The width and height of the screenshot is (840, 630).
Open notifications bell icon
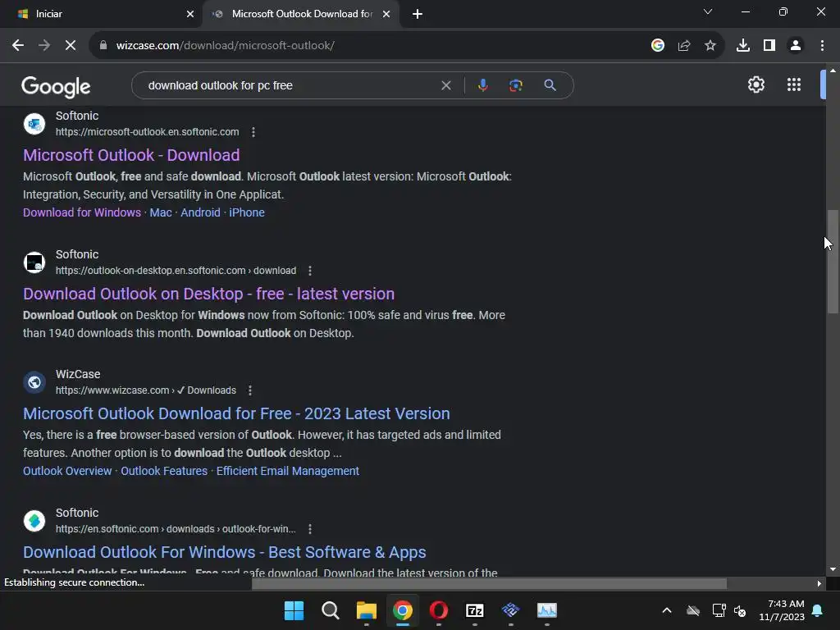pos(818,610)
